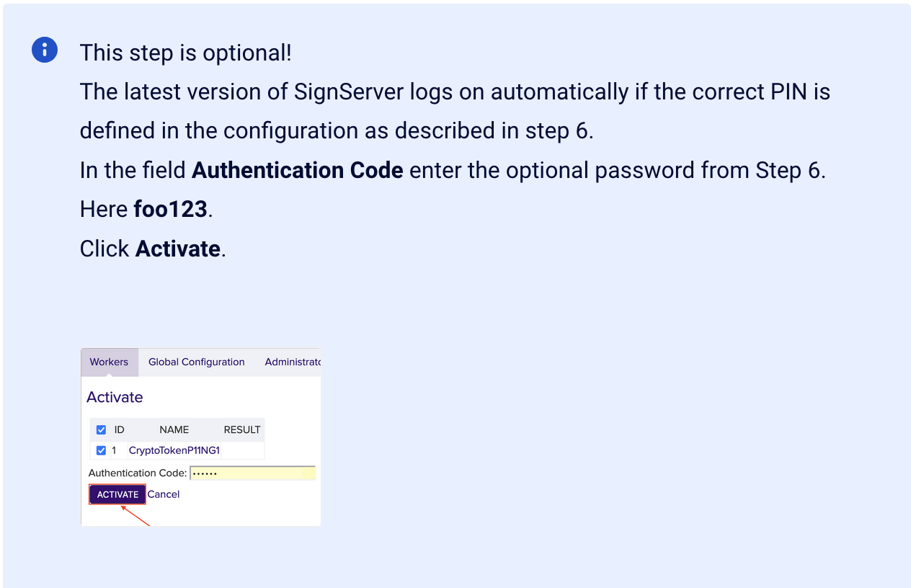Image resolution: width=911 pixels, height=588 pixels.
Task: Open the Global Configuration tab
Action: click(196, 362)
